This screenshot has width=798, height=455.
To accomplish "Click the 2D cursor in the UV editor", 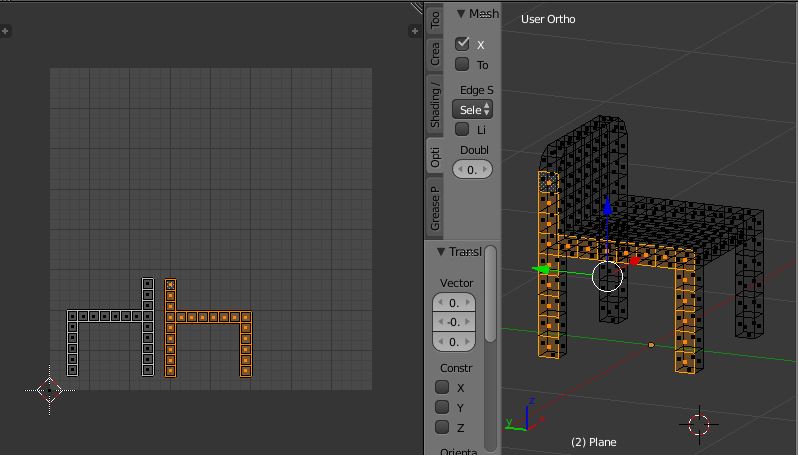I will pyautogui.click(x=49, y=390).
